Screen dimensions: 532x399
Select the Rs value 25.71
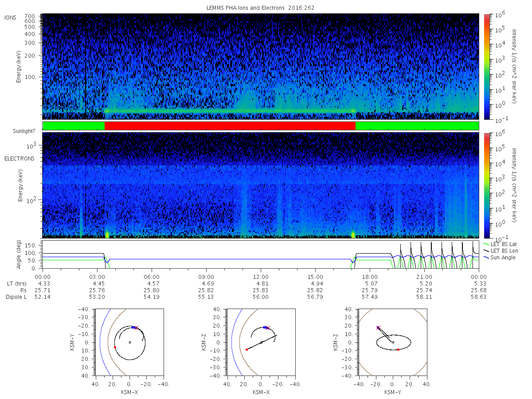pyautogui.click(x=43, y=290)
